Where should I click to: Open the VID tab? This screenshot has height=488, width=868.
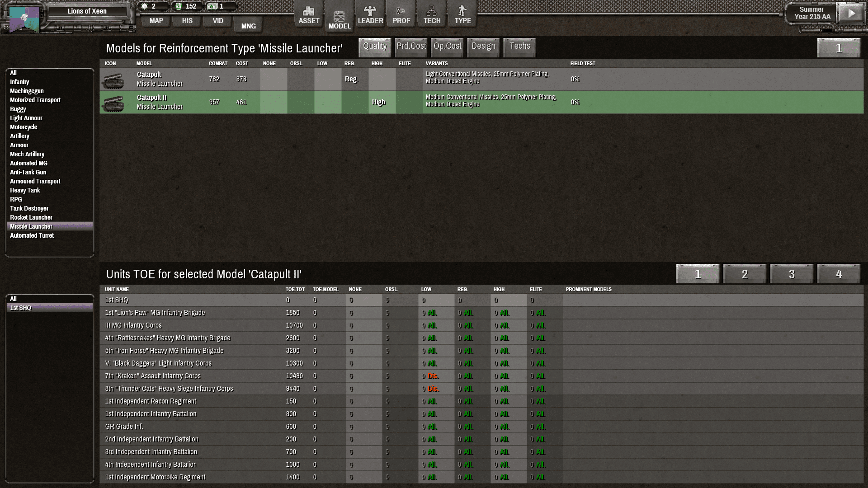tap(218, 21)
